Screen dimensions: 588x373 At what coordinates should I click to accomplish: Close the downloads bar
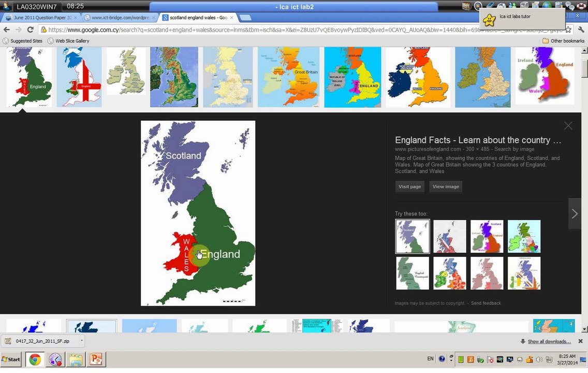[x=580, y=341]
